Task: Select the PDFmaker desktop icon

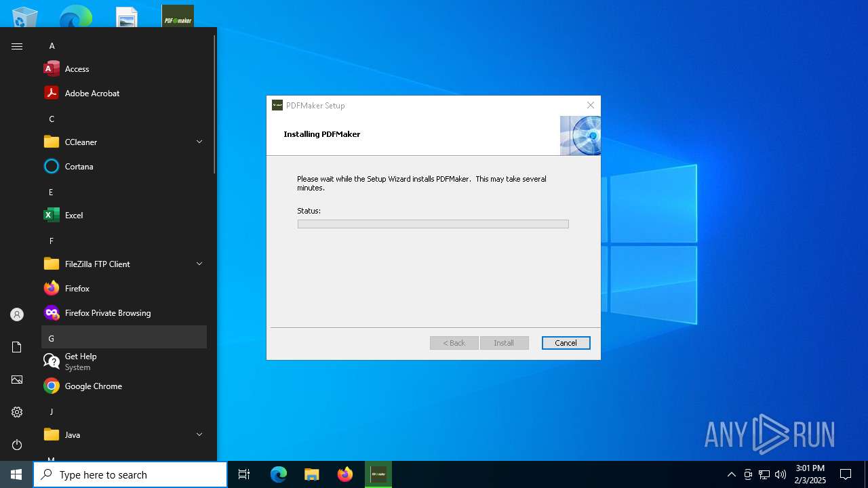Action: (178, 16)
